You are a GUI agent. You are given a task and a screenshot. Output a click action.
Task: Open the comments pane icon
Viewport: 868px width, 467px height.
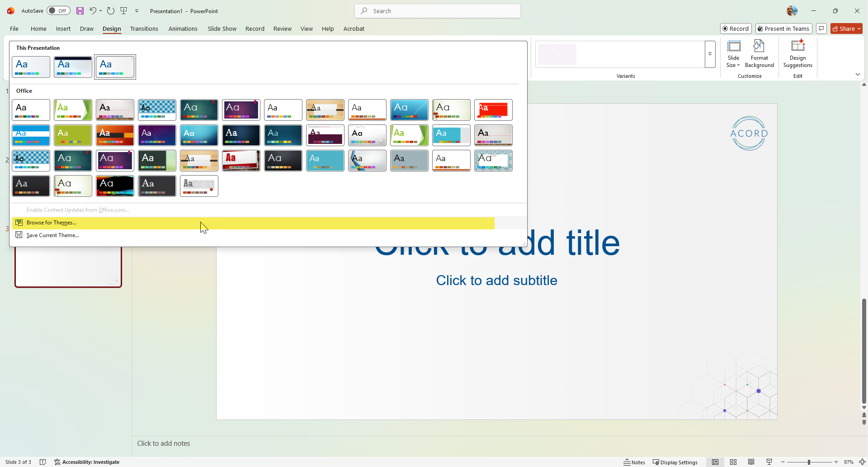click(821, 29)
